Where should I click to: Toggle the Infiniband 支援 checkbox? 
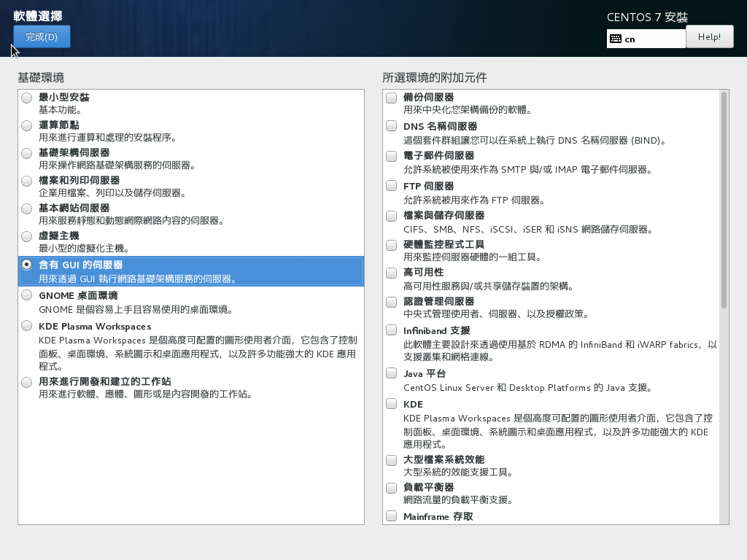click(392, 331)
